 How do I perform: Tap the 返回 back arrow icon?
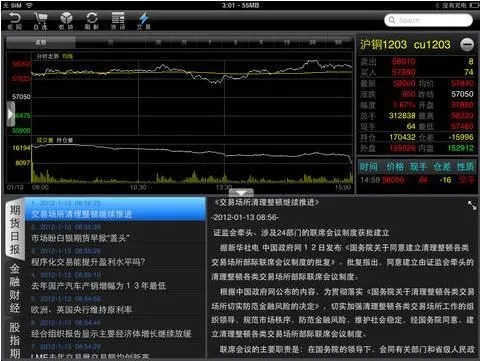coord(15,21)
